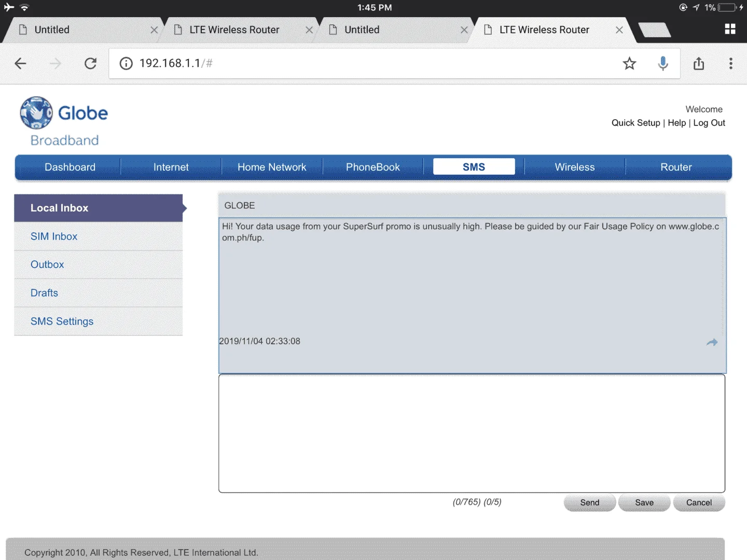Click the iPad battery indicator
Image resolution: width=747 pixels, height=560 pixels.
point(727,7)
